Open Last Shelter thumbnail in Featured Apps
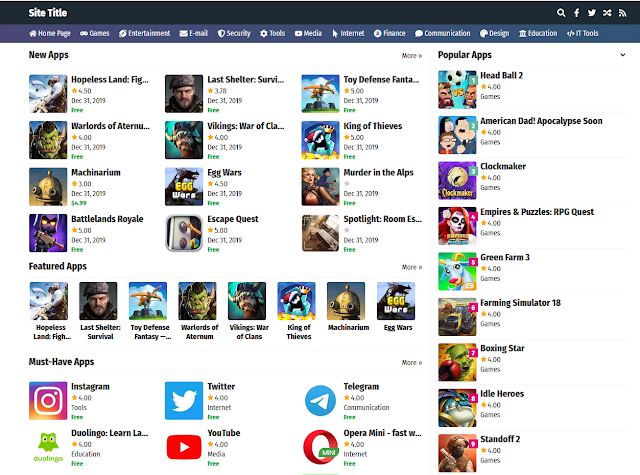 coord(98,301)
